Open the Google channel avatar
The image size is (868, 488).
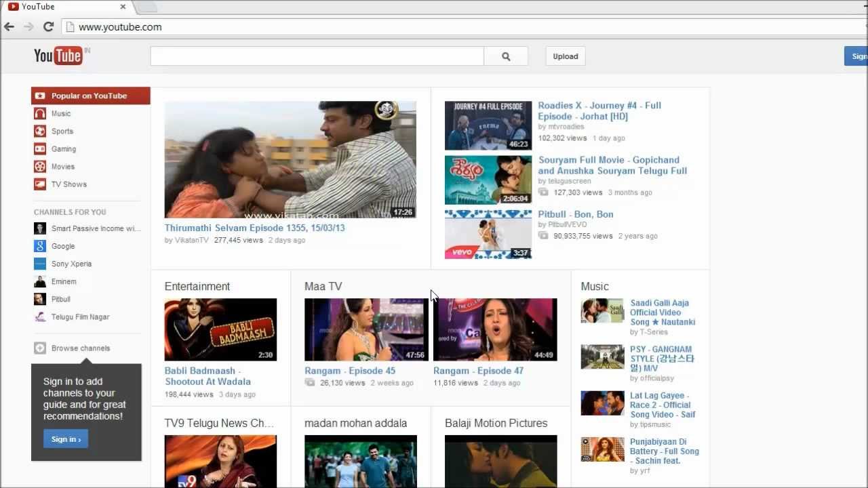[x=40, y=246]
